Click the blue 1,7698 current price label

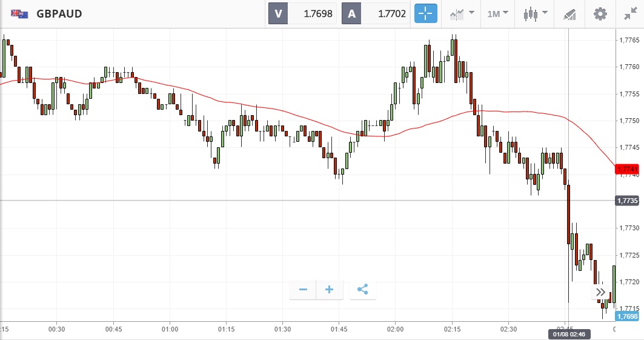coord(628,316)
